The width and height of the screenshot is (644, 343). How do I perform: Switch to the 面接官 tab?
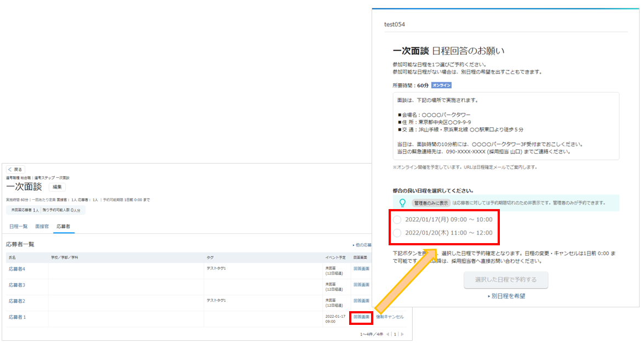click(42, 227)
